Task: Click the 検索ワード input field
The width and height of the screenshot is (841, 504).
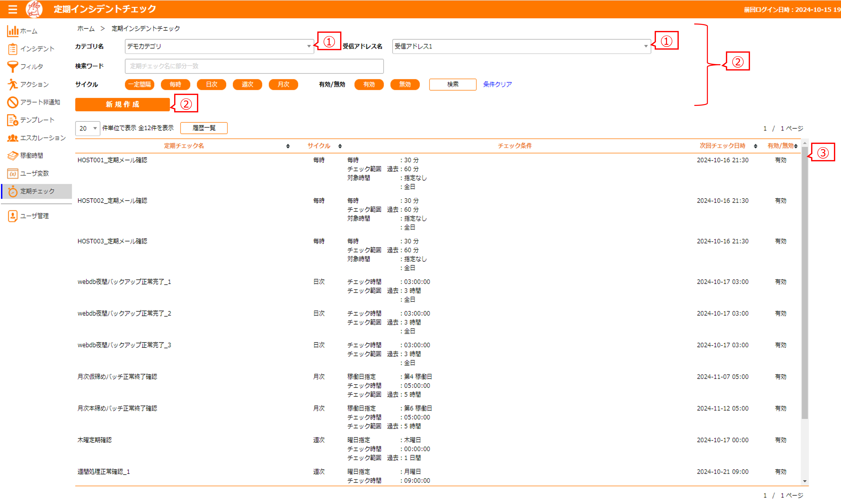Action: tap(254, 66)
